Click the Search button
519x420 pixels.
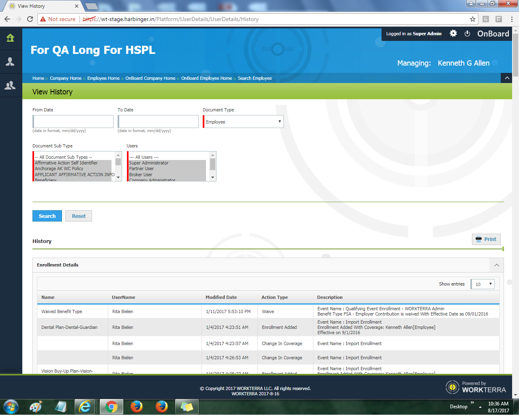[x=47, y=216]
